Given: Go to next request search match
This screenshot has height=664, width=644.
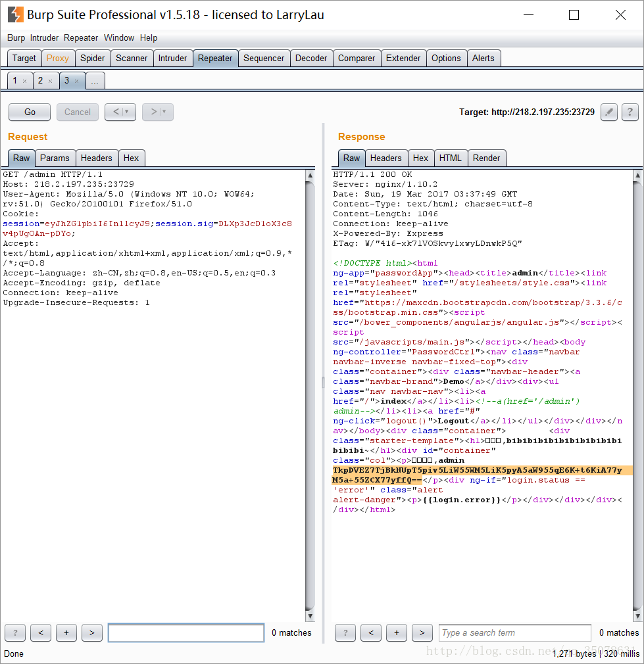Looking at the screenshot, I should click(92, 632).
